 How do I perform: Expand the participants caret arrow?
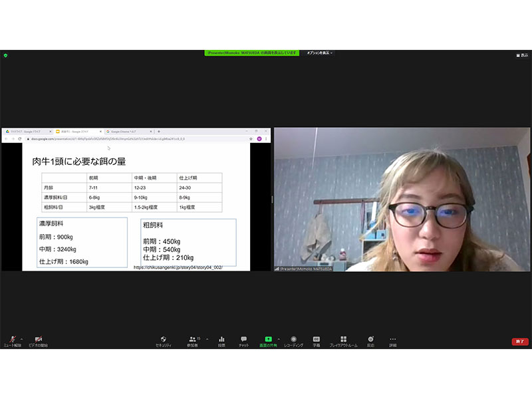207,338
